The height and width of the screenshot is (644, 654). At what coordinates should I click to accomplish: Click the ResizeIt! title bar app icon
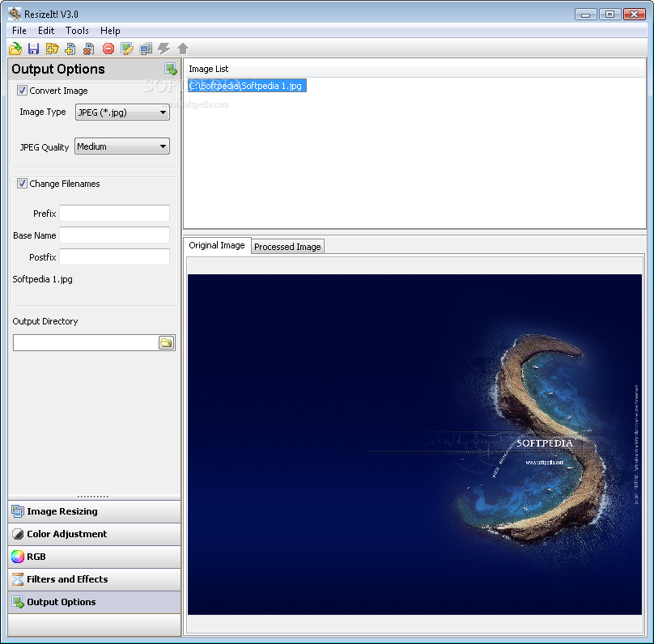15,15
